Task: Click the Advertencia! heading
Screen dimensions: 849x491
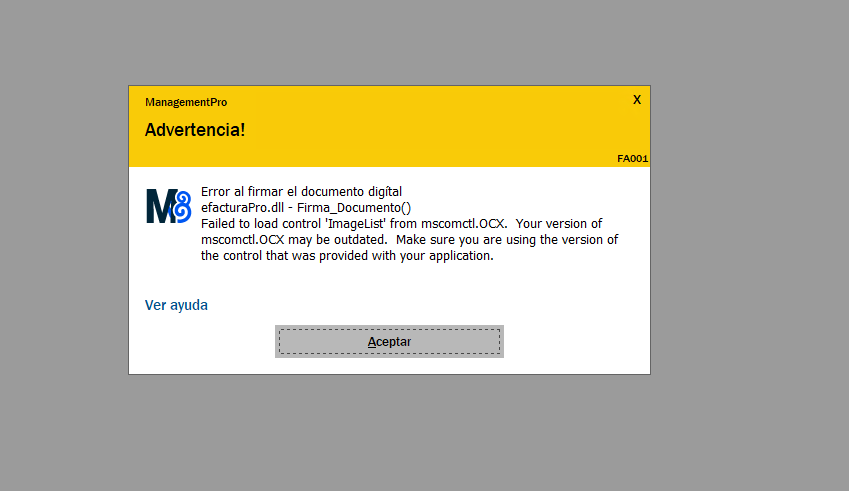Action: coord(195,130)
